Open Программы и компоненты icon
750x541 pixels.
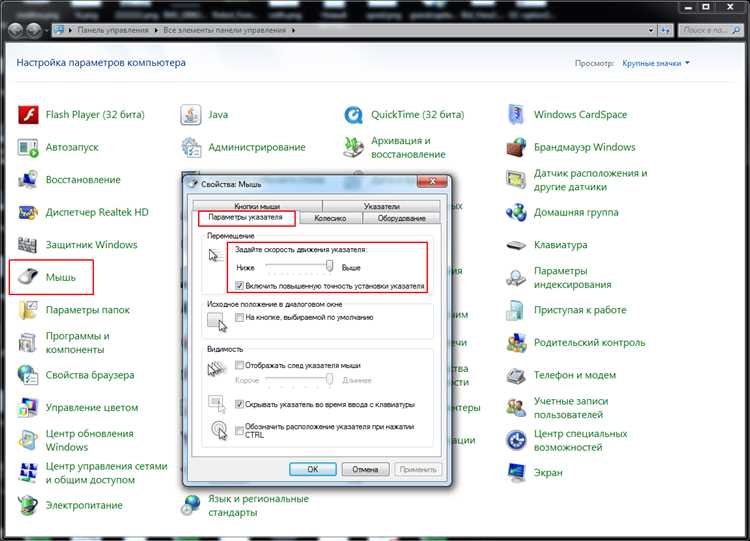coord(28,342)
